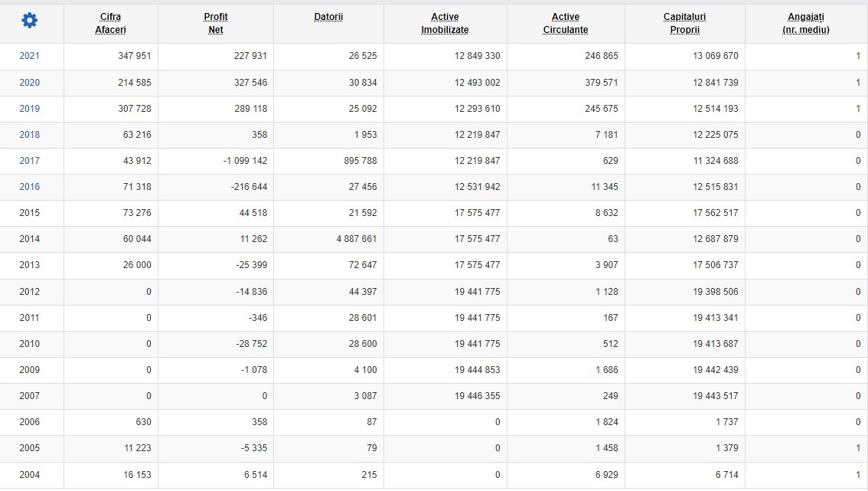868x491 pixels.
Task: Click the Capitaluri Proprii column header
Action: 684,23
